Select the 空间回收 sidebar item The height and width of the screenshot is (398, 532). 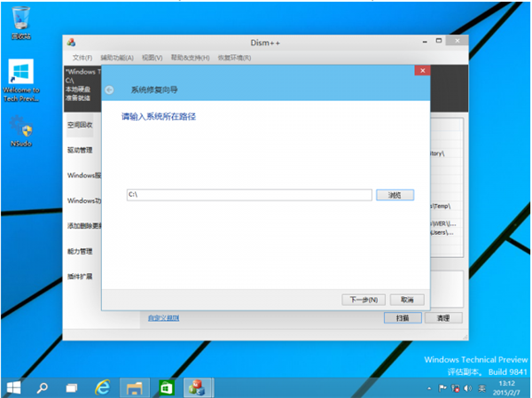click(80, 125)
